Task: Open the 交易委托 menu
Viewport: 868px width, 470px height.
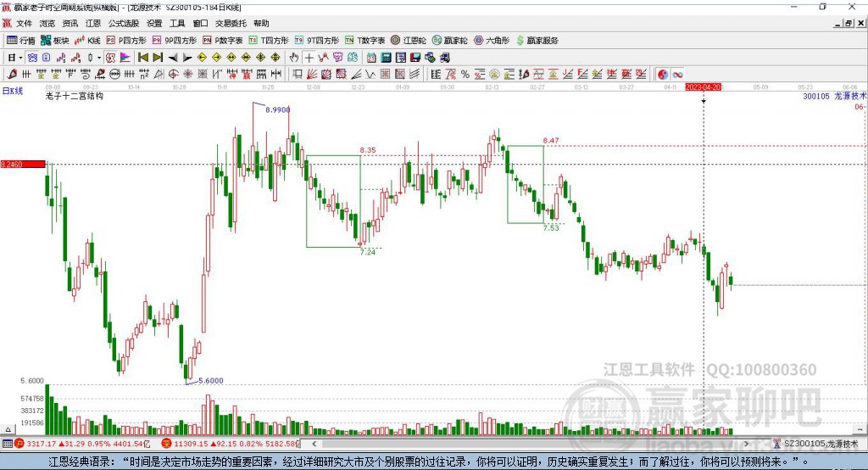Action: [231, 23]
